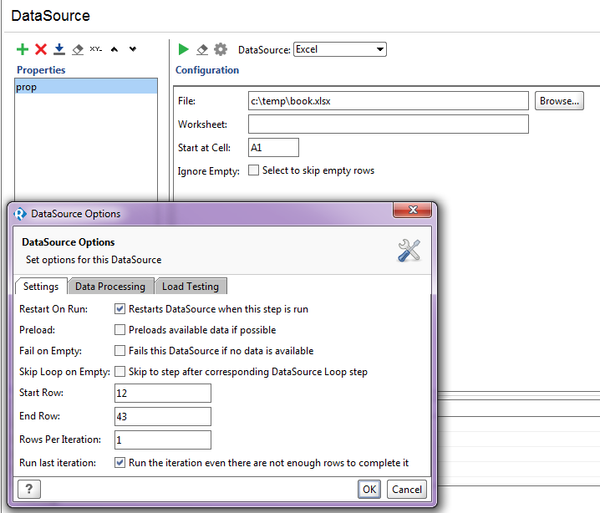Click the eraser icon in Properties toolbar
This screenshot has height=513, width=600.
(77, 49)
